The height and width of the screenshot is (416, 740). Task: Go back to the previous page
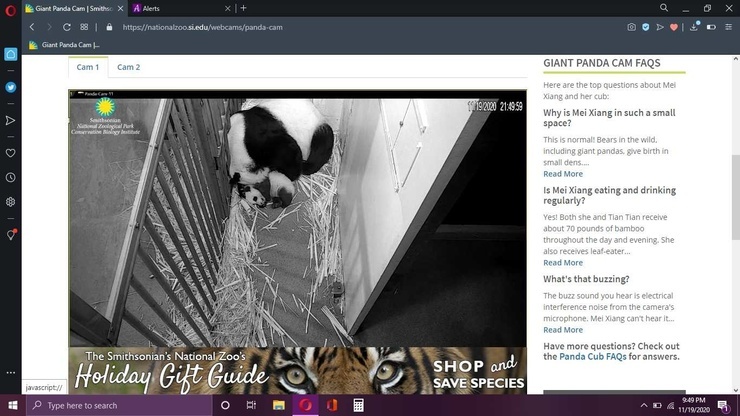[32, 27]
